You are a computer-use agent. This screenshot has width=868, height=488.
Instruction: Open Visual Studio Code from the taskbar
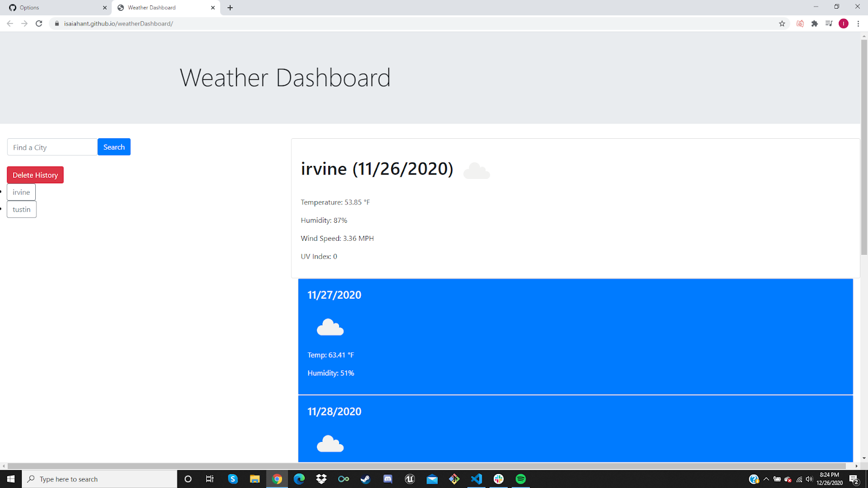pos(476,479)
